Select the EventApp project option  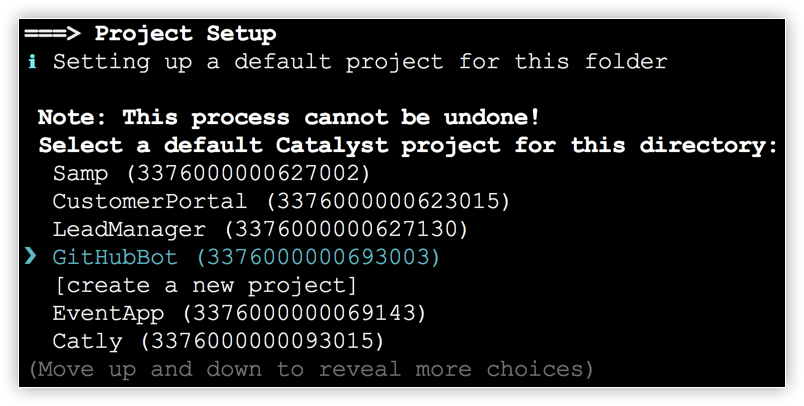pos(239,314)
